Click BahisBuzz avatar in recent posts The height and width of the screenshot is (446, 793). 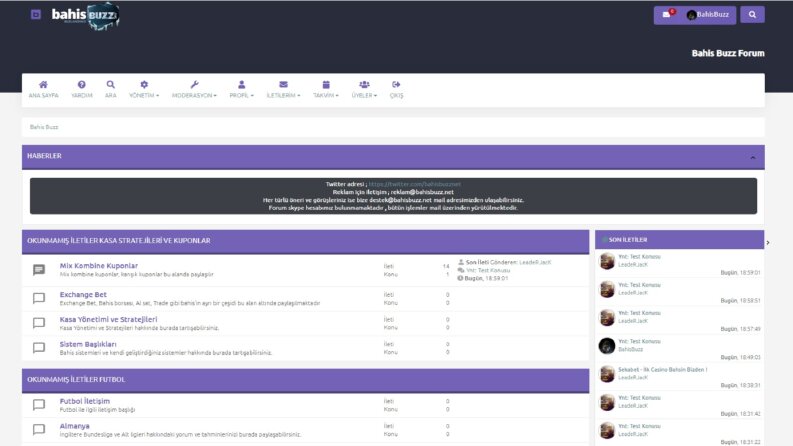coord(607,346)
